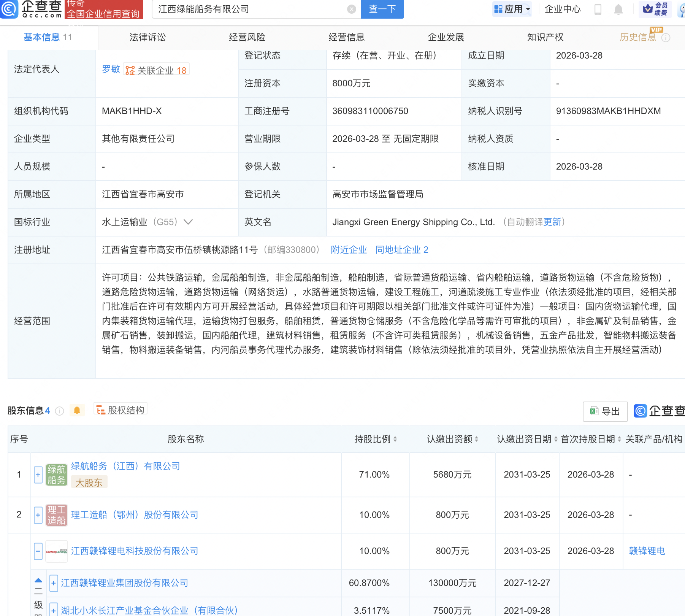Open the 附近企业 link
Image resolution: width=685 pixels, height=616 pixels.
pyautogui.click(x=349, y=250)
